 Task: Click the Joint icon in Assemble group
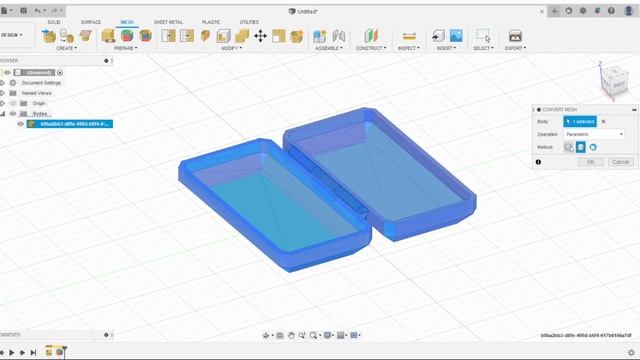point(338,36)
